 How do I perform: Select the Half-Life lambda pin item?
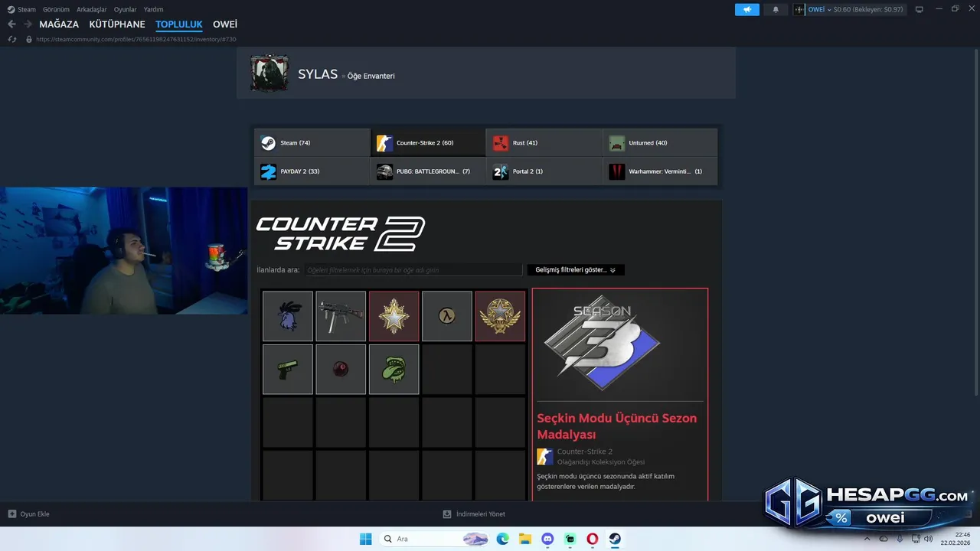pyautogui.click(x=447, y=316)
